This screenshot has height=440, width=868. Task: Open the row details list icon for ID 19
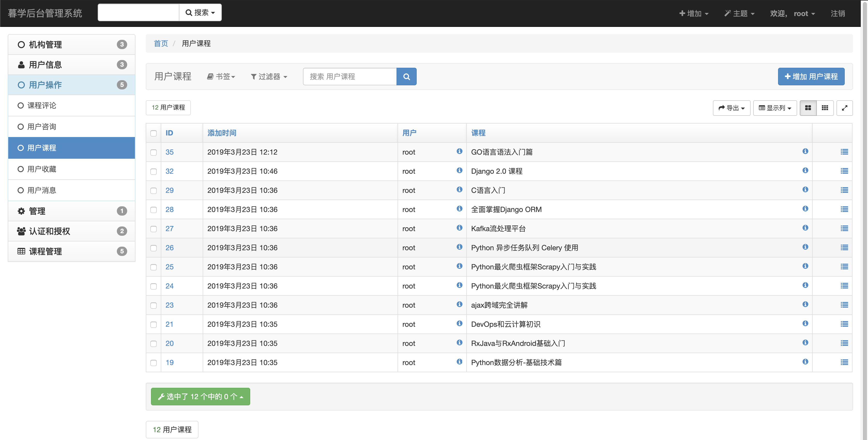point(844,362)
